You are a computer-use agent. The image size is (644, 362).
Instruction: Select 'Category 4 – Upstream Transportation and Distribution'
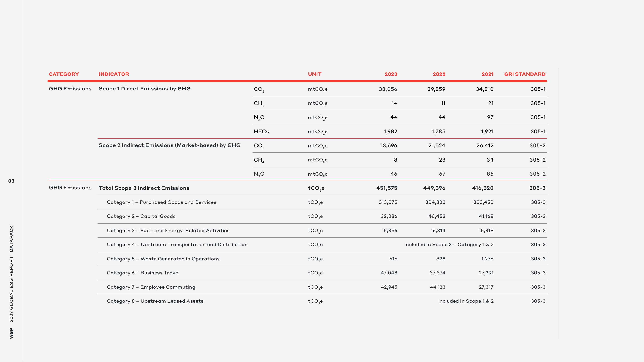177,245
